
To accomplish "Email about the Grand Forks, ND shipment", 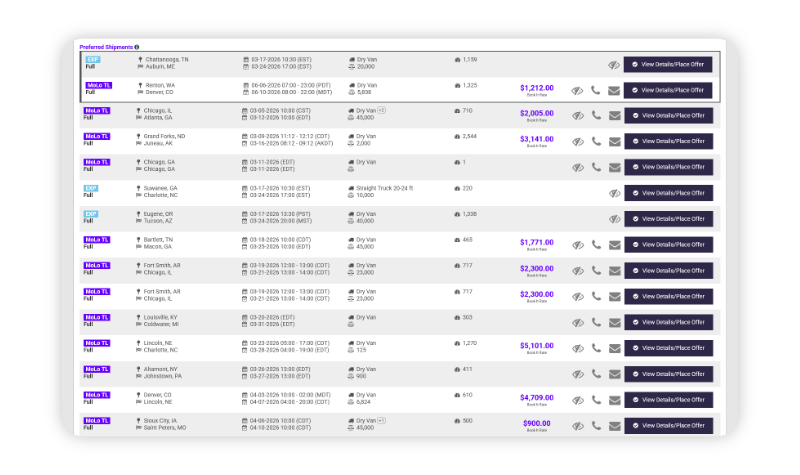I will [x=615, y=141].
